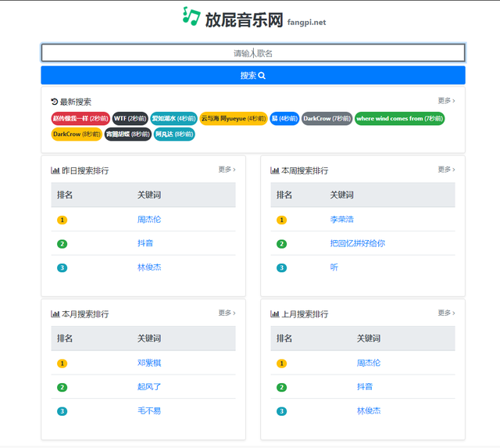Open 周杰伦 in 昨日搜索排行 table
This screenshot has width=500, height=448.
(149, 220)
